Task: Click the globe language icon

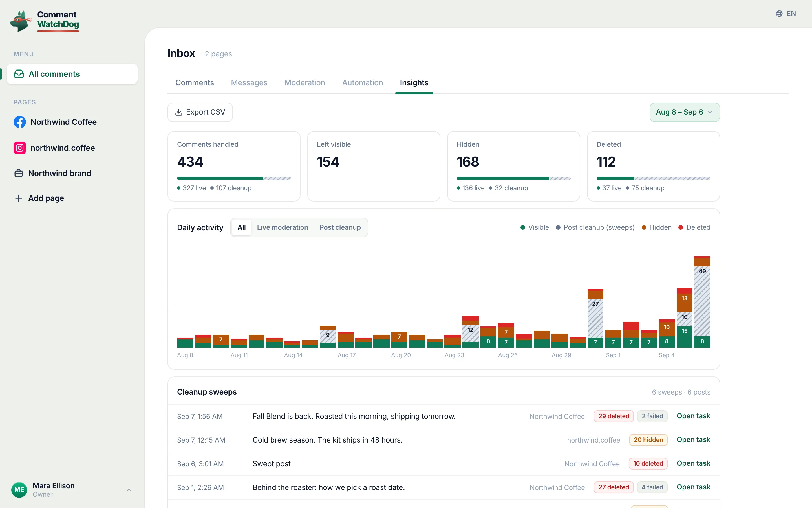Action: 779,14
